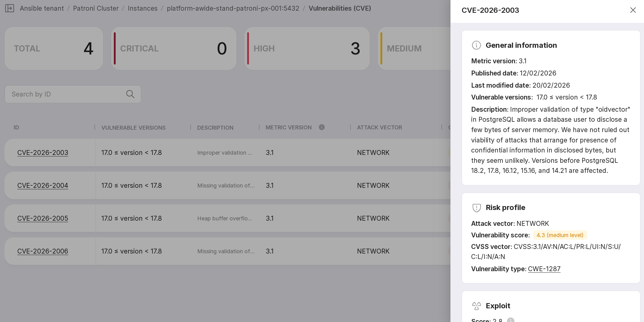Click the Exploit score info icon
Image resolution: width=644 pixels, height=322 pixels.
pyautogui.click(x=510, y=320)
